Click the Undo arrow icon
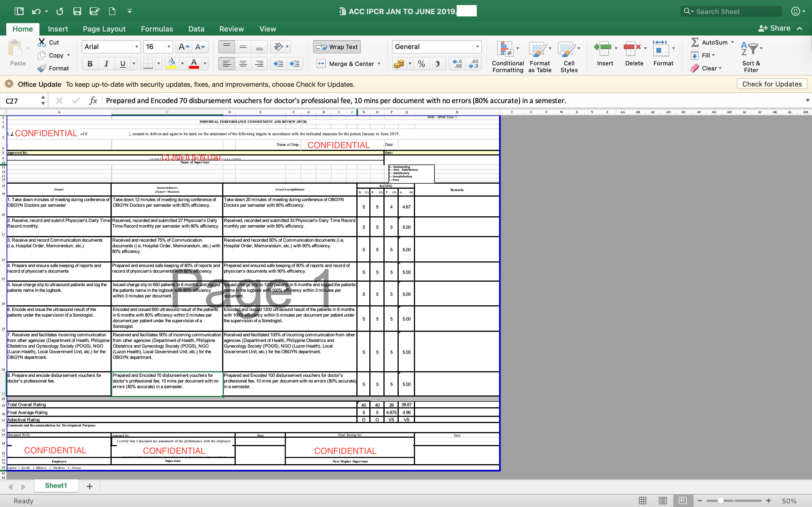812x507 pixels. pos(36,11)
